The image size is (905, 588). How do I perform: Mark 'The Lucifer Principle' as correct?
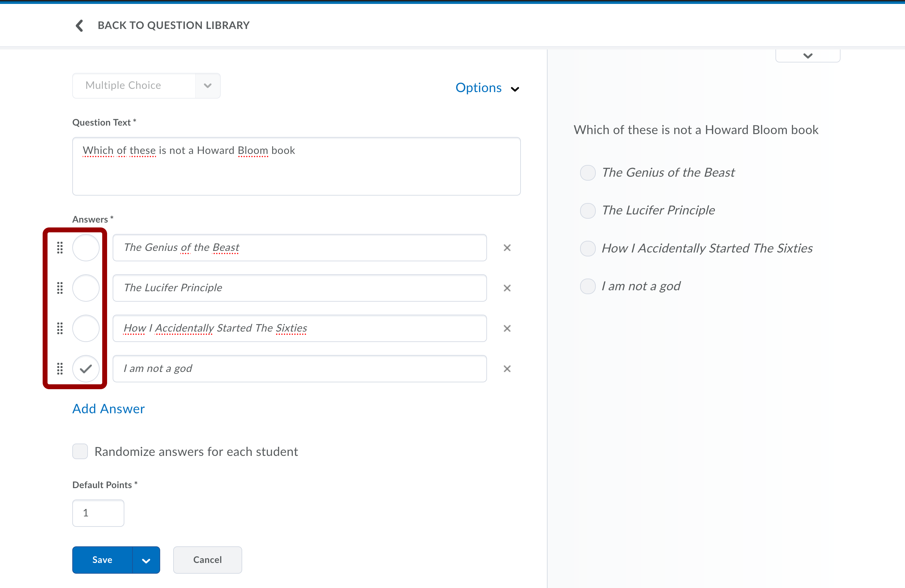pyautogui.click(x=86, y=288)
